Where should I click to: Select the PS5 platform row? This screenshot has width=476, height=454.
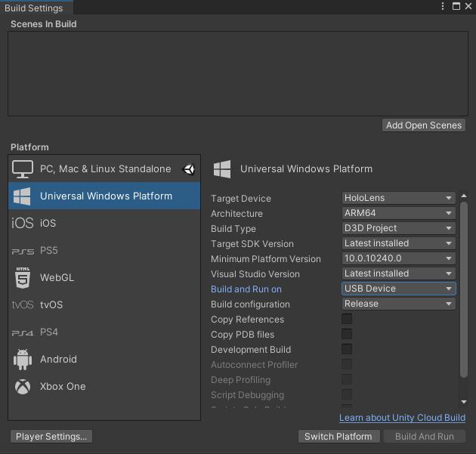[x=104, y=250]
